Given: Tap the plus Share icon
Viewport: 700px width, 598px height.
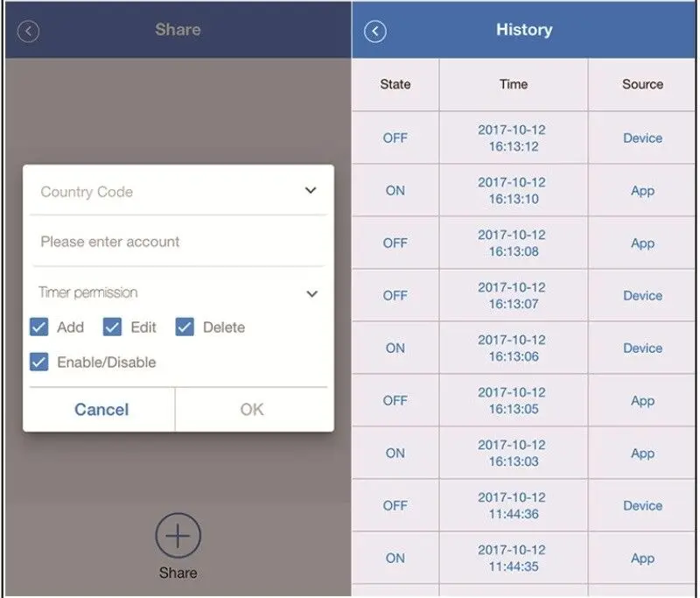Looking at the screenshot, I should pyautogui.click(x=178, y=536).
